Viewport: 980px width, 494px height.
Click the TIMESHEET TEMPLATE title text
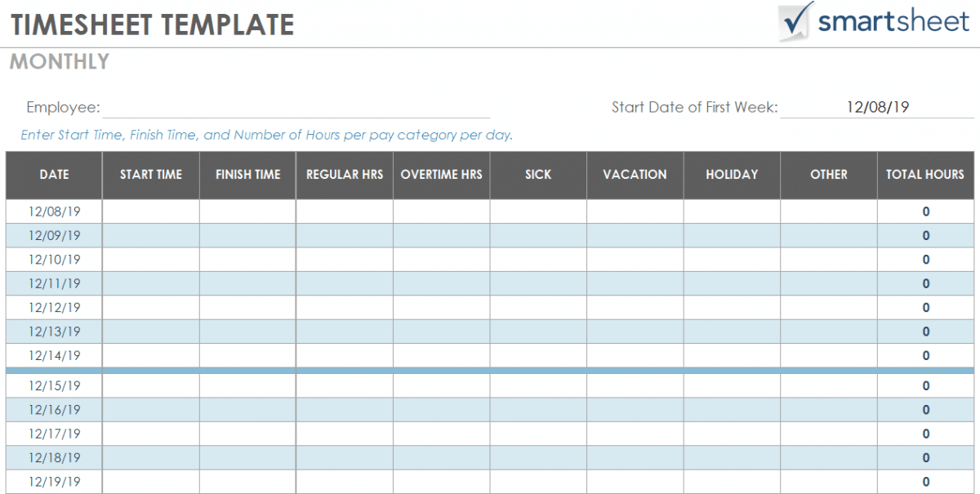coord(152,24)
